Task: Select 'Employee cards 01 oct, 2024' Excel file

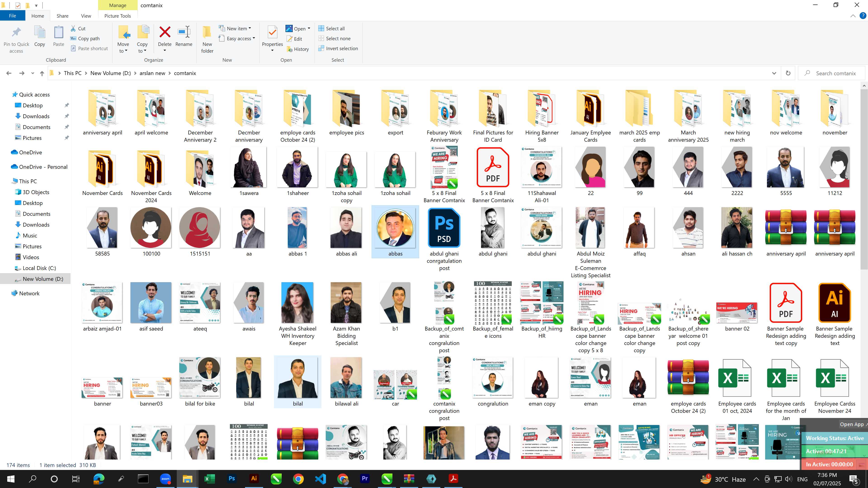Action: tap(737, 386)
